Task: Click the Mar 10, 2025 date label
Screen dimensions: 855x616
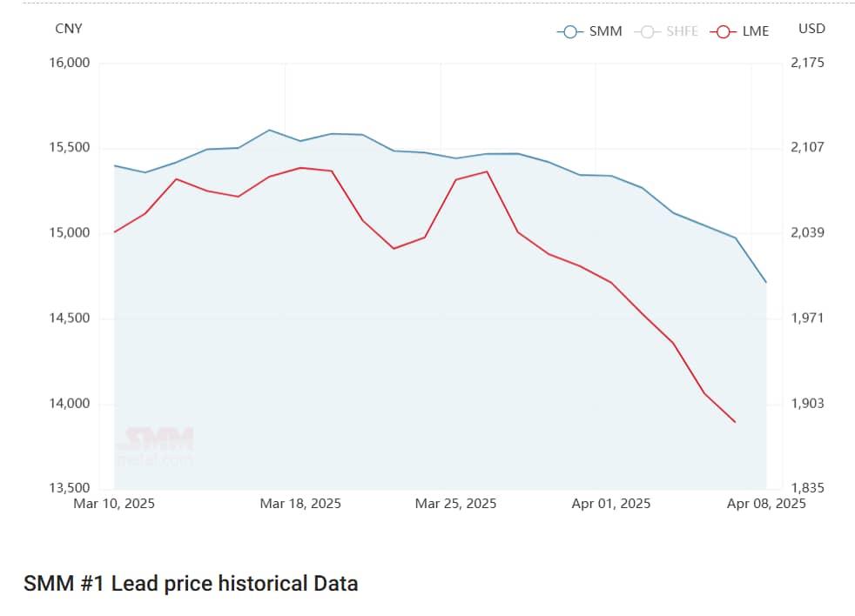Action: [114, 504]
